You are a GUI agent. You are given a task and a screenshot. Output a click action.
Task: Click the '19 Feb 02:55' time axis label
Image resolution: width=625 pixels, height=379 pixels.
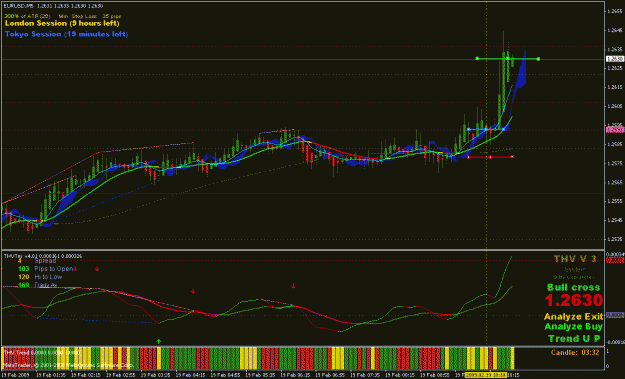(120, 375)
